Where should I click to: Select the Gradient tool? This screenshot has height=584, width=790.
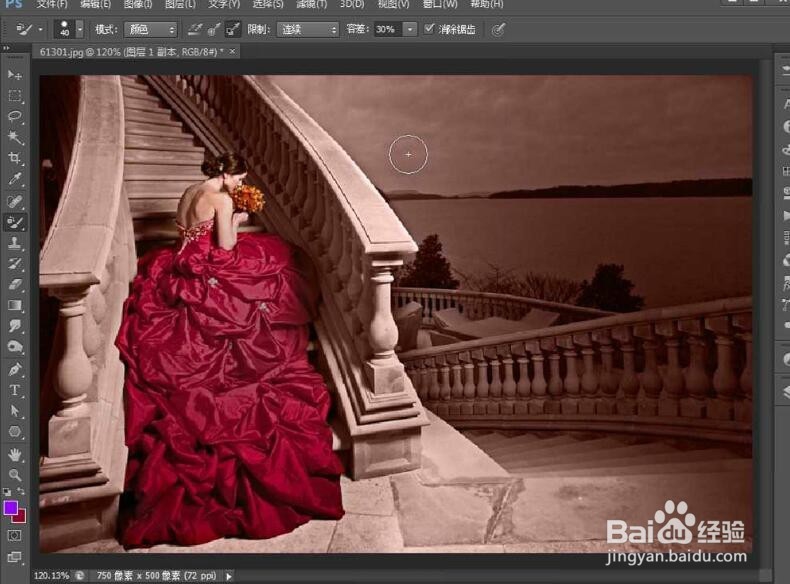[15, 305]
